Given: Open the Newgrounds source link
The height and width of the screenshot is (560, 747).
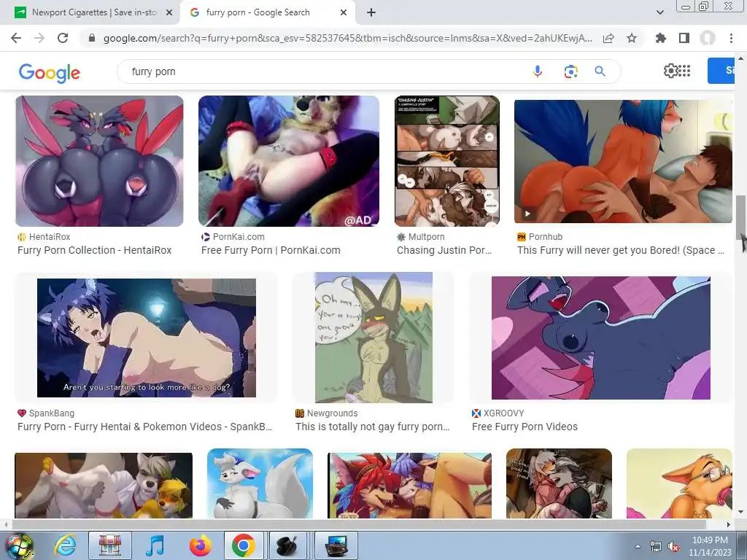Looking at the screenshot, I should click(327, 413).
